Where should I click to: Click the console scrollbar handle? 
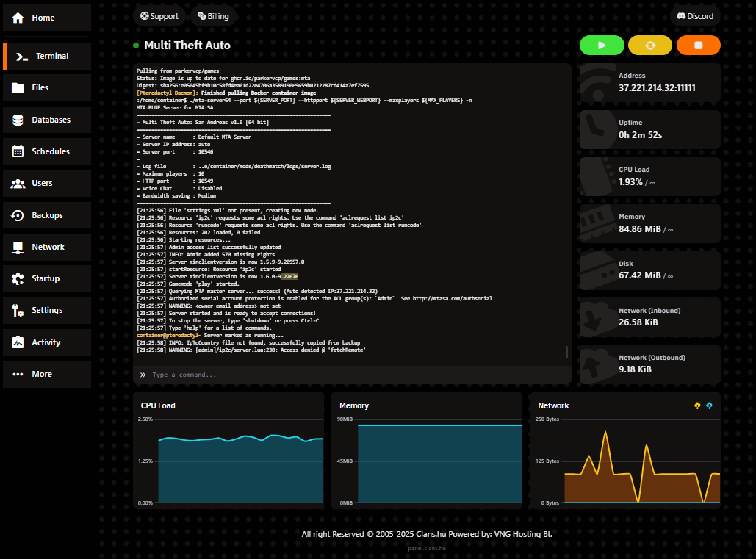tap(567, 353)
